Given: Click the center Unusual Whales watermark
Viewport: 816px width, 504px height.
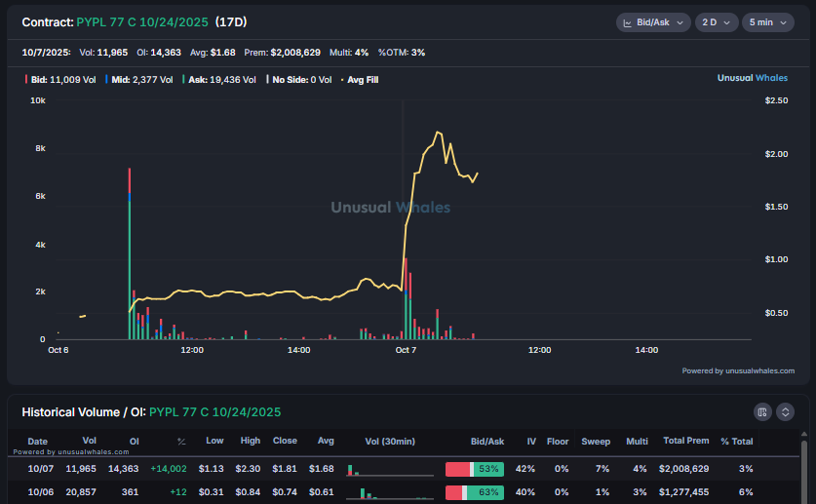Looking at the screenshot, I should coord(390,207).
